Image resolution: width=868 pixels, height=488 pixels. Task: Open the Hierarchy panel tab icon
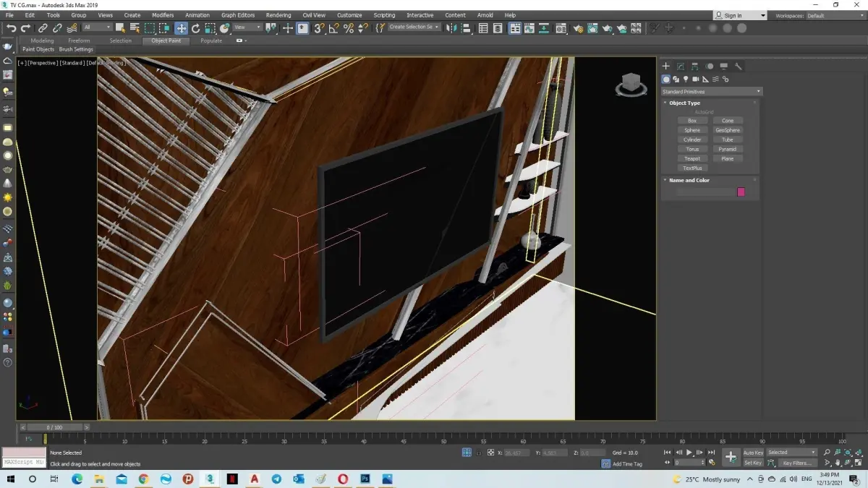click(x=695, y=66)
